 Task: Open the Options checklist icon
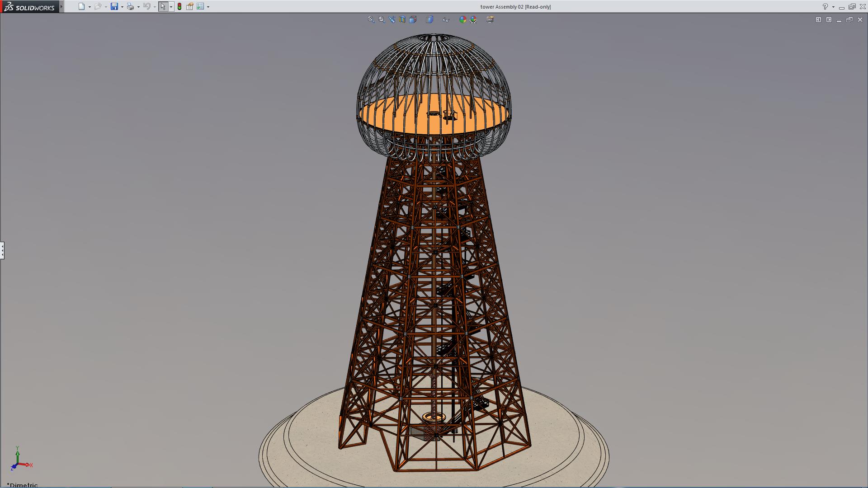pos(200,6)
